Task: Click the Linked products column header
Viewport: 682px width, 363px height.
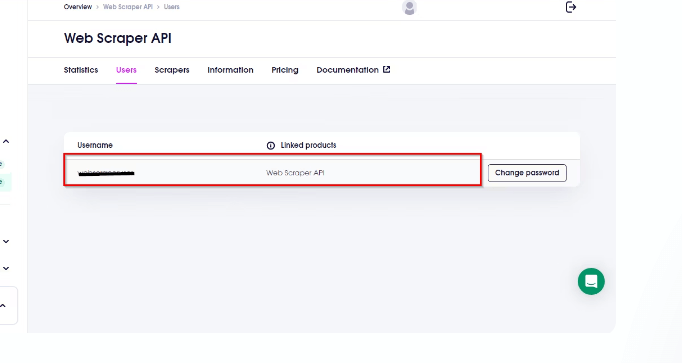Action: (308, 145)
